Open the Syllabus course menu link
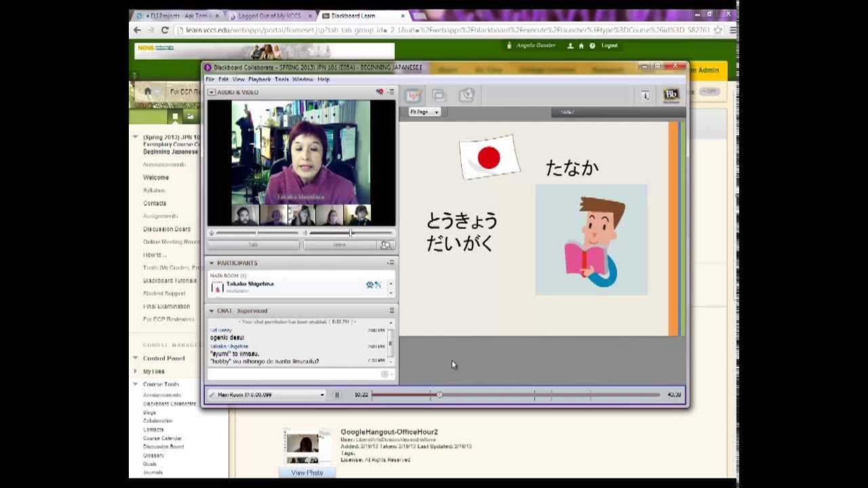 click(x=154, y=190)
